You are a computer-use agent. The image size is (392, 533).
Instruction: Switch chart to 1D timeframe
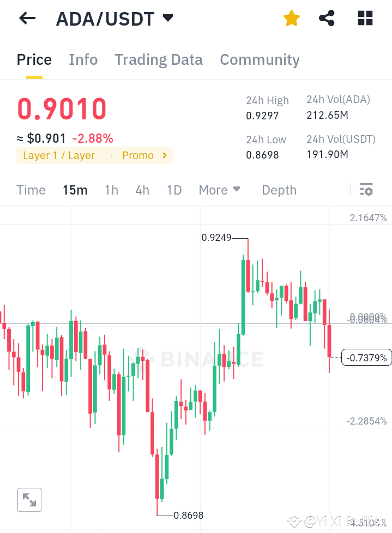click(174, 190)
